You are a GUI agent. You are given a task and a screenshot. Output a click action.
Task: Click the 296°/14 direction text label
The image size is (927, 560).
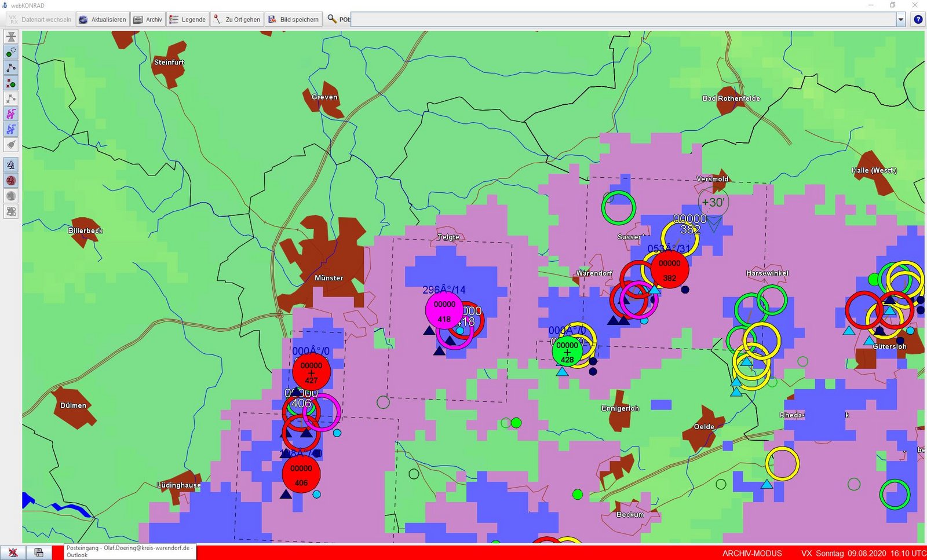(444, 290)
